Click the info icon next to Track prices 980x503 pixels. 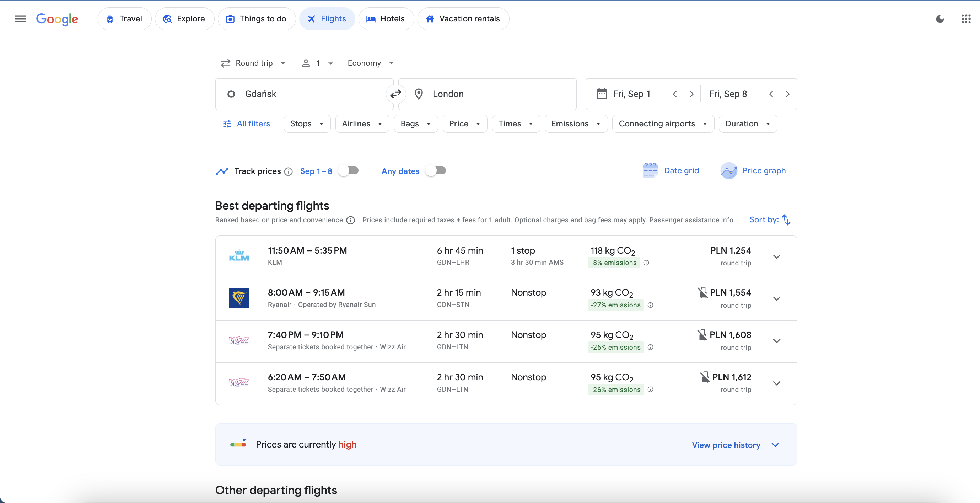289,171
